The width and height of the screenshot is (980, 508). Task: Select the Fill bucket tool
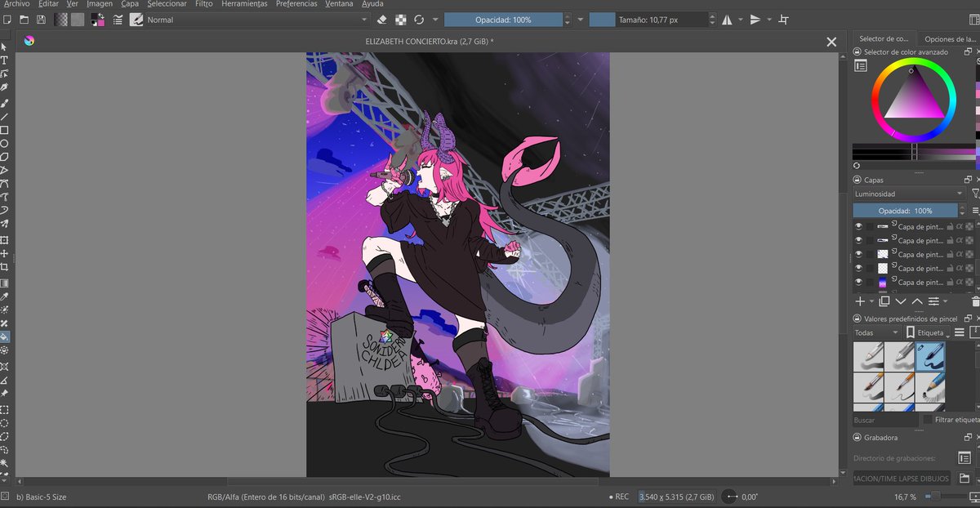coord(4,336)
